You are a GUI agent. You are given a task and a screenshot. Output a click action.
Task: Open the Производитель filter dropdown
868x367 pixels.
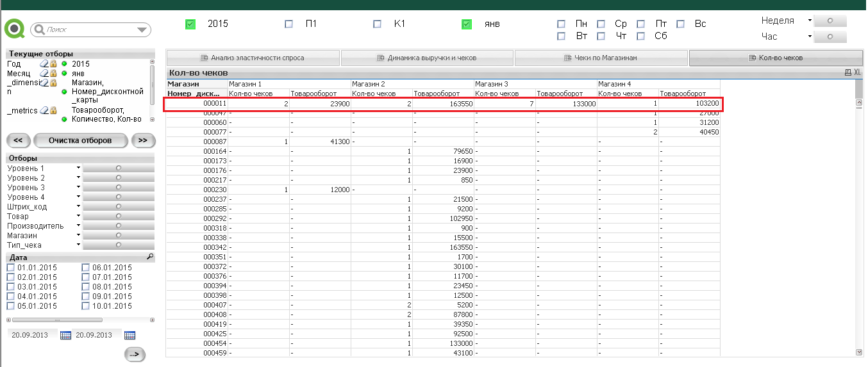[78, 225]
